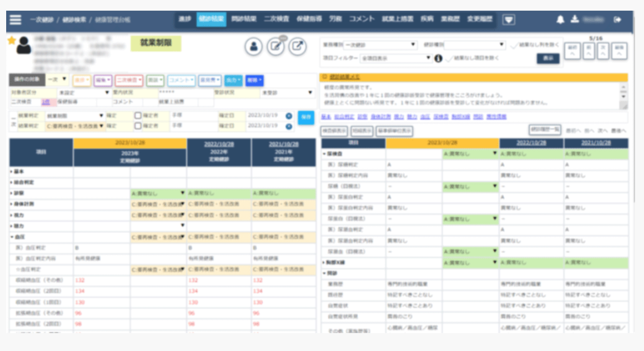Expand the 血圧 row in left table
The width and height of the screenshot is (644, 351).
tap(12, 237)
